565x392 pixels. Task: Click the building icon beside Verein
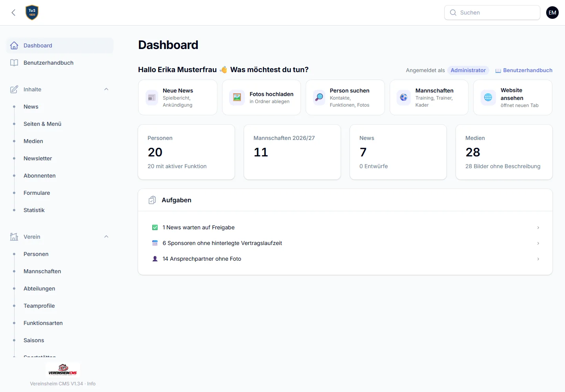click(14, 237)
